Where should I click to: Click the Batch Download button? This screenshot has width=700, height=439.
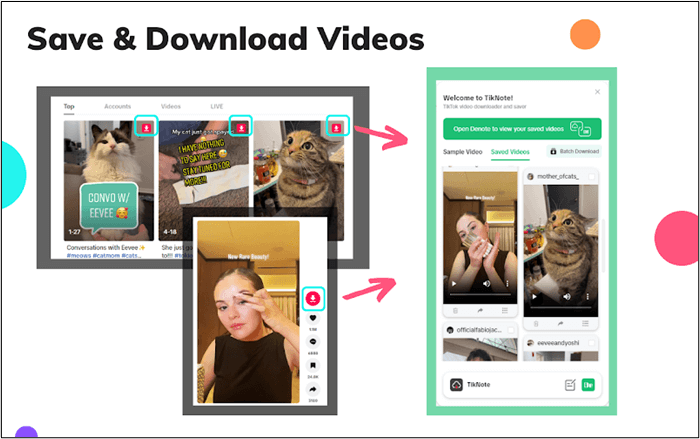(x=575, y=151)
